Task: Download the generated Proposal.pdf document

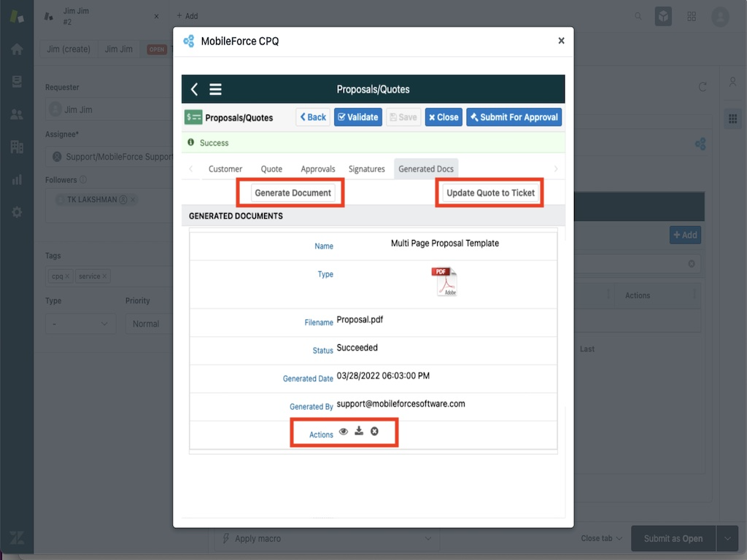Action: [x=359, y=432]
